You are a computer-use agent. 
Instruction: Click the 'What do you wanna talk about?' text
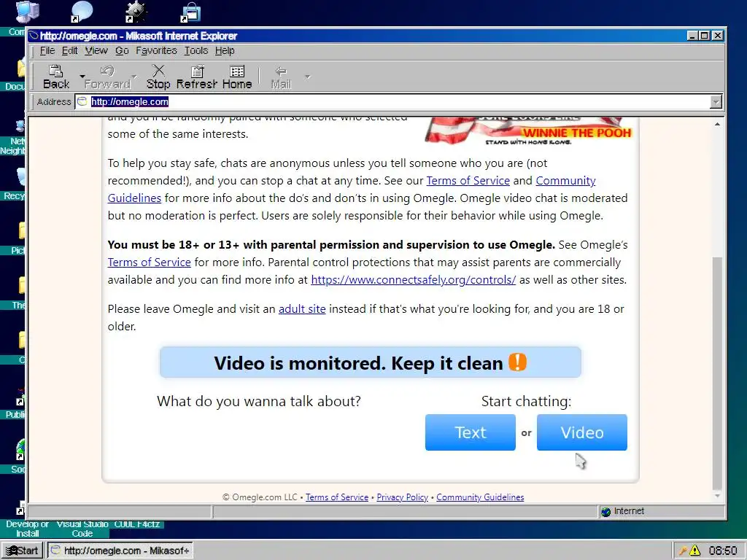259,401
